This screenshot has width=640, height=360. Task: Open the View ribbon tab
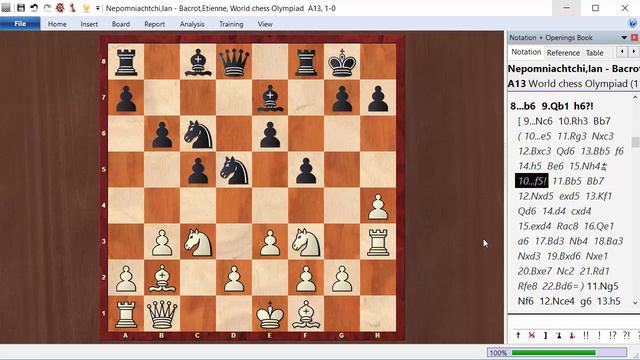[265, 24]
